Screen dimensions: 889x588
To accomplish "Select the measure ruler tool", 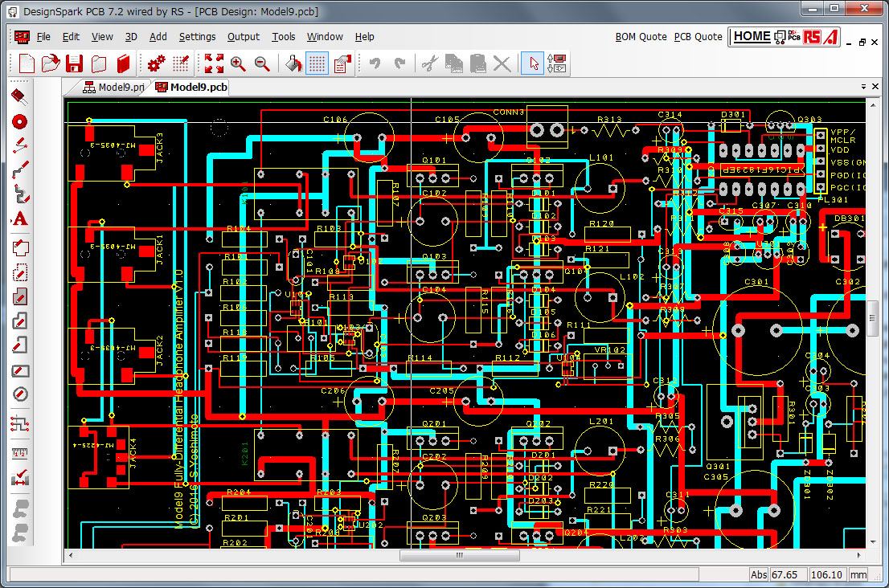I will (20, 453).
